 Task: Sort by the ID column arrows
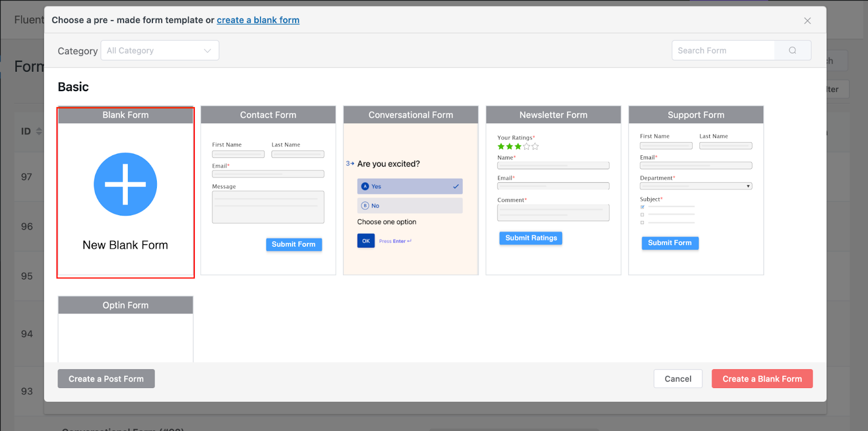pyautogui.click(x=39, y=131)
